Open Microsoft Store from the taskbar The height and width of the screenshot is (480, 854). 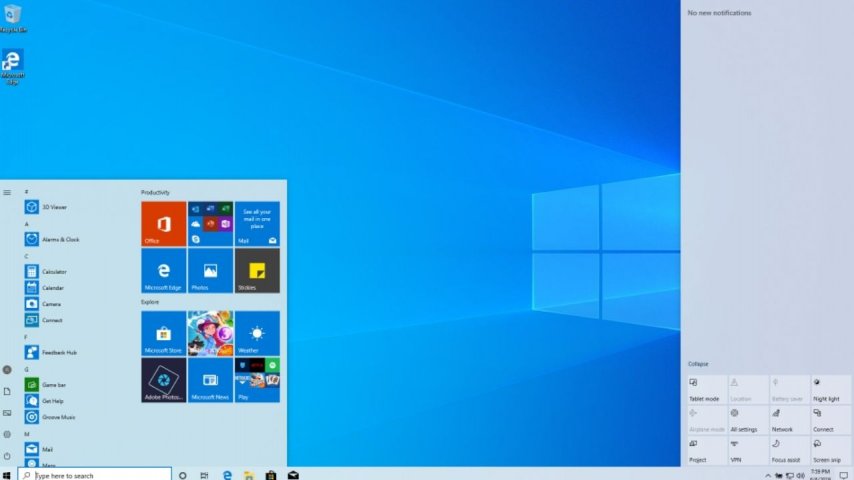271,475
